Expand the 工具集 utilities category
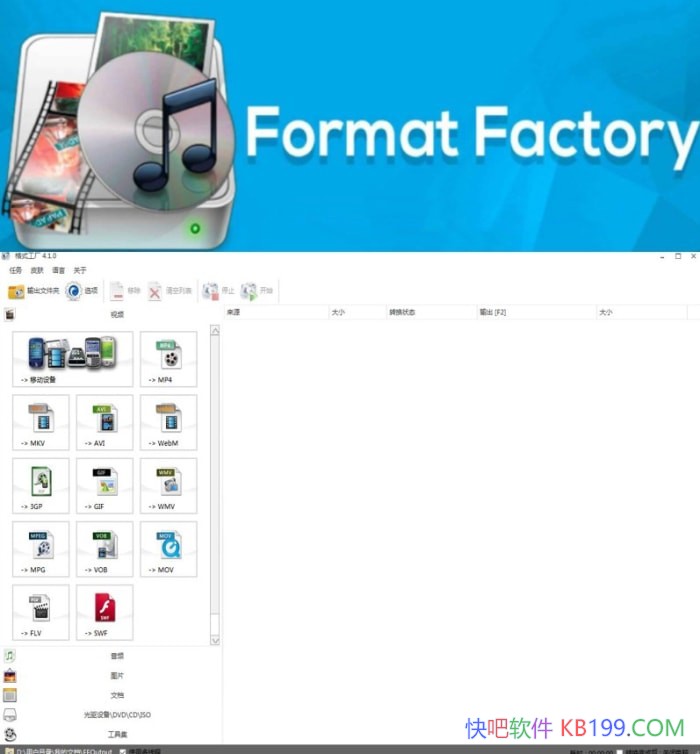This screenshot has width=700, height=754. click(x=116, y=734)
